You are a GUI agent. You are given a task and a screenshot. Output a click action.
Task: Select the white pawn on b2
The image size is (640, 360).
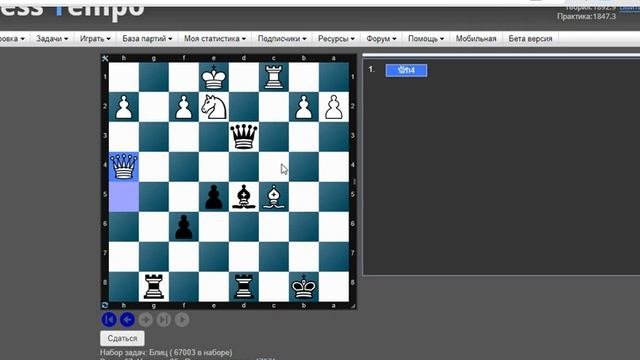(304, 107)
